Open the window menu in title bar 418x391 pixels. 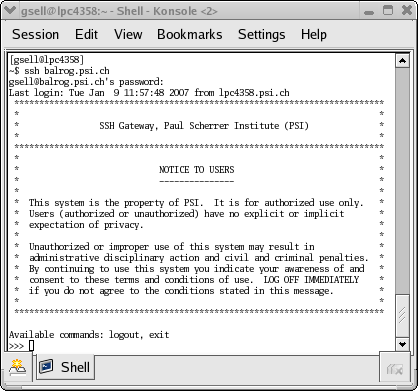coord(10,10)
